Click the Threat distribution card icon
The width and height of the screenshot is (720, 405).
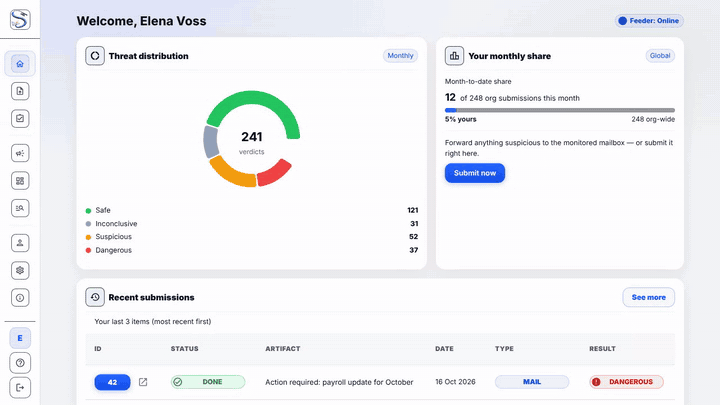[x=95, y=56]
